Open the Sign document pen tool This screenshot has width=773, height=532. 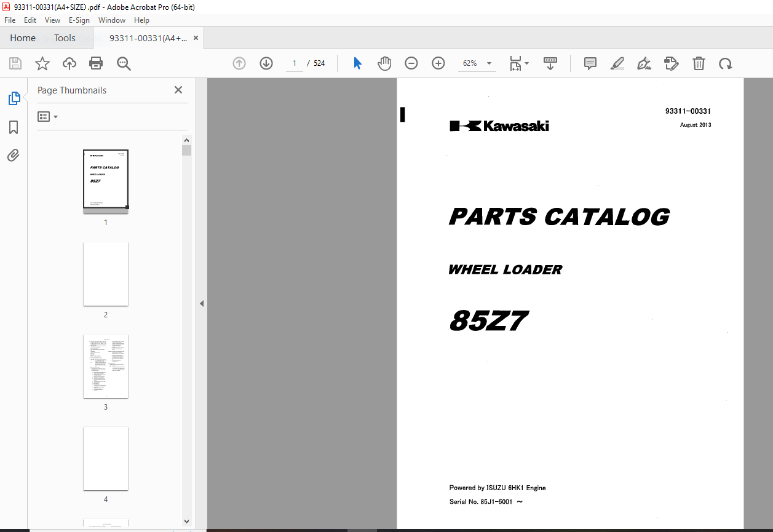pyautogui.click(x=644, y=63)
